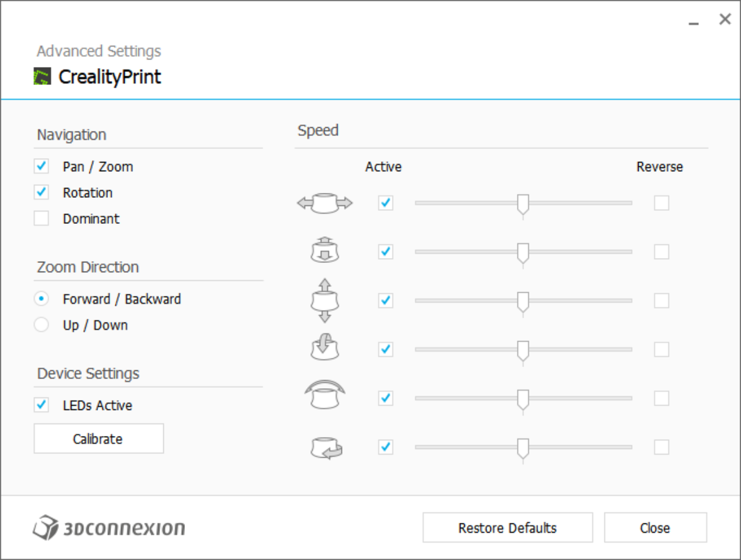Click the spin rotation motion icon
This screenshot has width=741, height=560.
click(326, 447)
